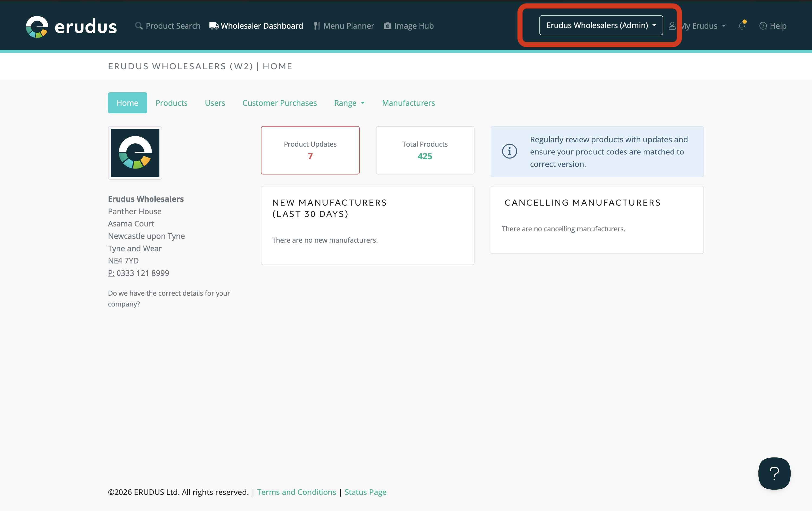Viewport: 812px width, 511px height.
Task: Expand the Erudus Wholesalers (Admin) dropdown
Action: (601, 25)
